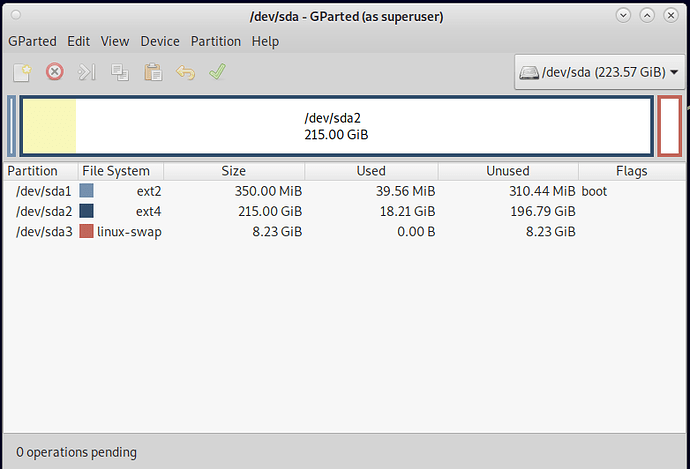Click the File System column header
690x469 pixels.
(x=121, y=171)
